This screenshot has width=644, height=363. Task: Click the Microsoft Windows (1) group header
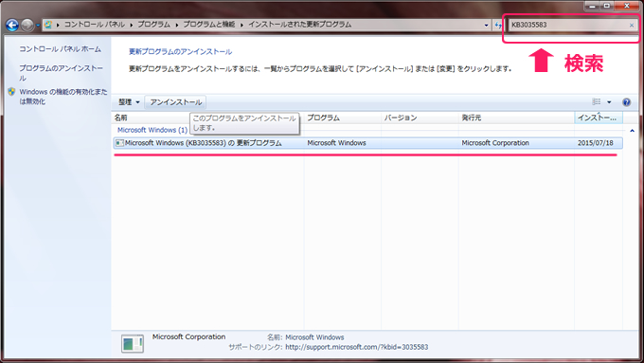pos(152,130)
